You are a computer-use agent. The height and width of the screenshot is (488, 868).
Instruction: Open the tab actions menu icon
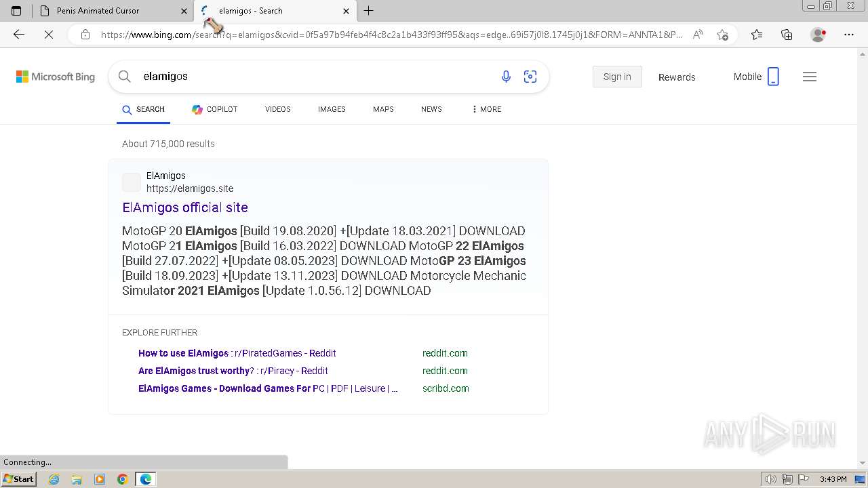(16, 11)
